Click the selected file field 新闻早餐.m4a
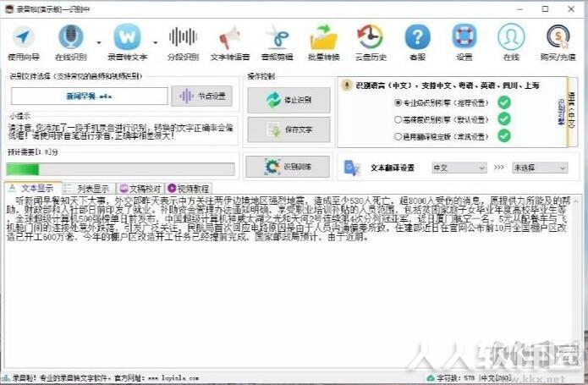Screen dimensions: 588x385 click(x=89, y=96)
